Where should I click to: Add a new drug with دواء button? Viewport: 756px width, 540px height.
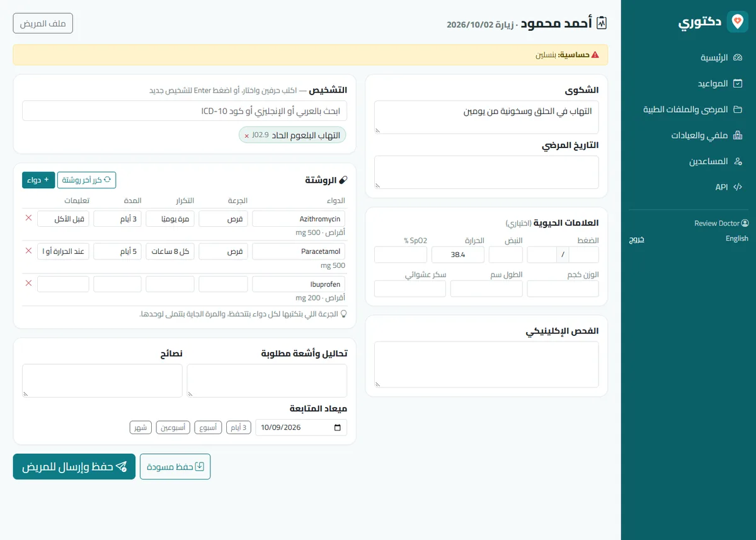[x=38, y=180]
